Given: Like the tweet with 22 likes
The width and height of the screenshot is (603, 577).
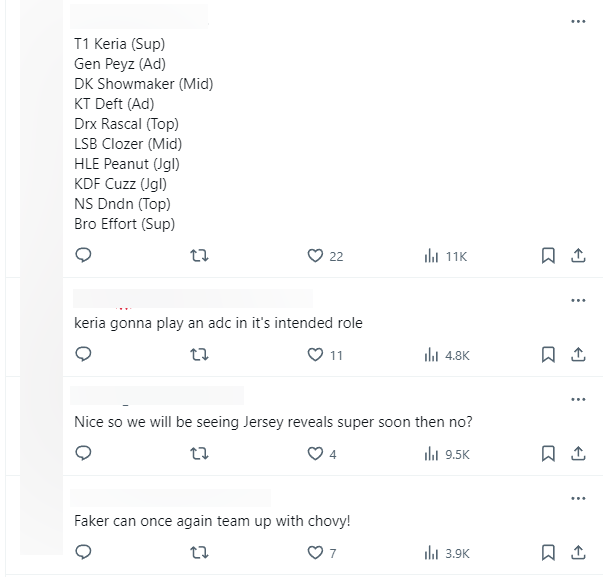Looking at the screenshot, I should pos(316,256).
